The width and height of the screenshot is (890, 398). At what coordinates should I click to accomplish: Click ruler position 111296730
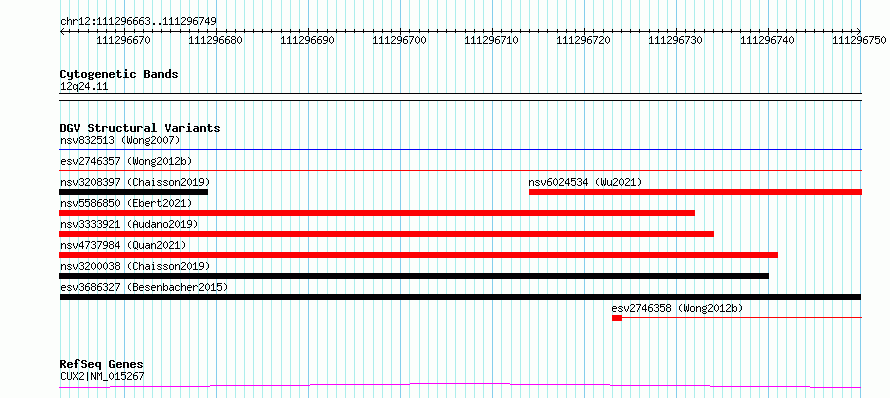pos(675,40)
